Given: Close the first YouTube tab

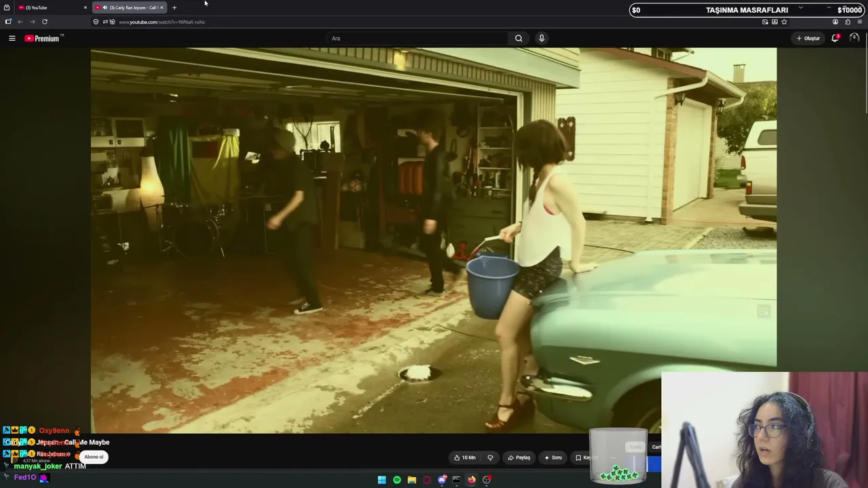Looking at the screenshot, I should pos(85,7).
